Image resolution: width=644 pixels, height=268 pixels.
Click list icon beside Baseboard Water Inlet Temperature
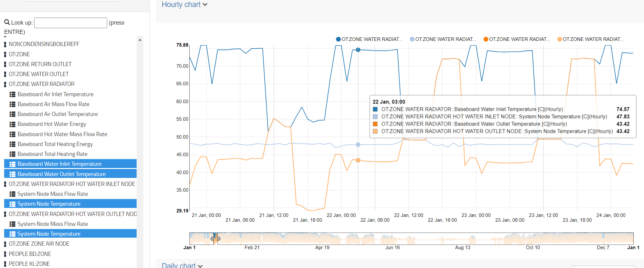[12, 164]
